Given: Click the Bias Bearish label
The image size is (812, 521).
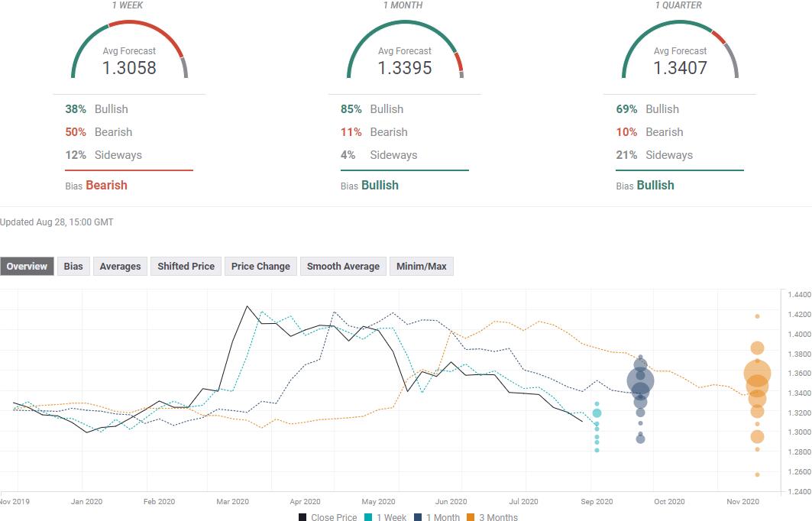Looking at the screenshot, I should click(x=96, y=186).
